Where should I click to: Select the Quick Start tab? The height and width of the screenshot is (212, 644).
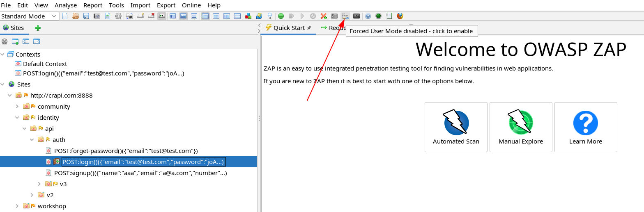coord(289,28)
